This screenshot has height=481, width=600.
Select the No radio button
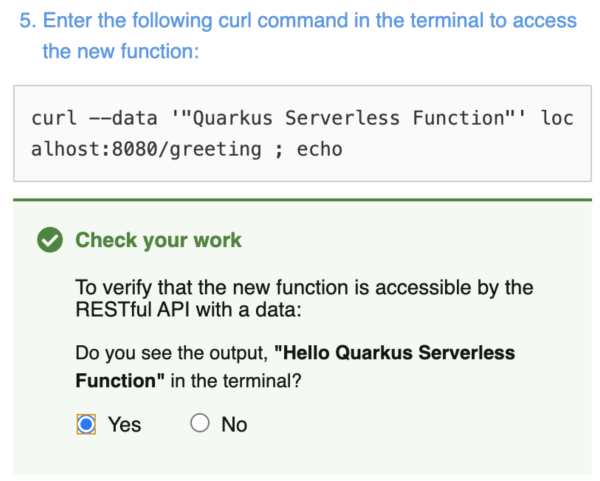tap(200, 424)
